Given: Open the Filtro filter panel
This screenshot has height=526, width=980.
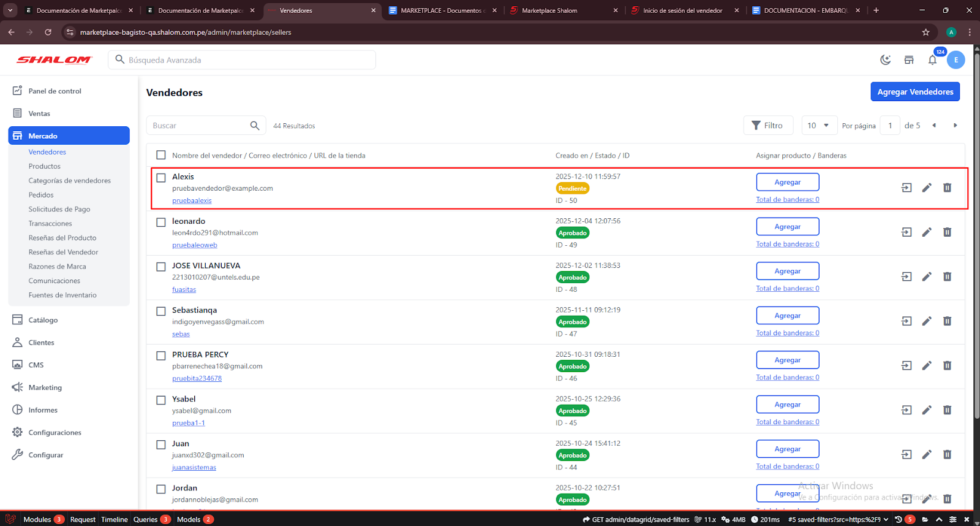Looking at the screenshot, I should click(x=768, y=126).
